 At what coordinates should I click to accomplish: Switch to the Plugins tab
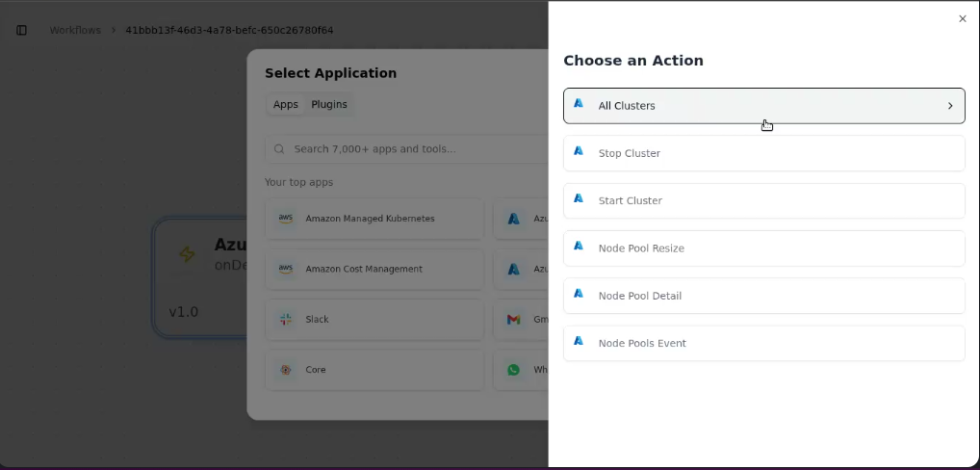[x=328, y=104]
